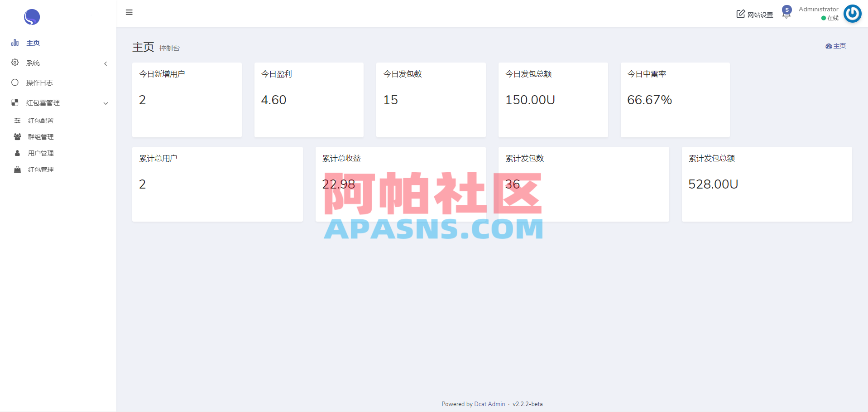868x412 pixels.
Task: Select the 红包配置 sliders icon
Action: click(x=17, y=121)
